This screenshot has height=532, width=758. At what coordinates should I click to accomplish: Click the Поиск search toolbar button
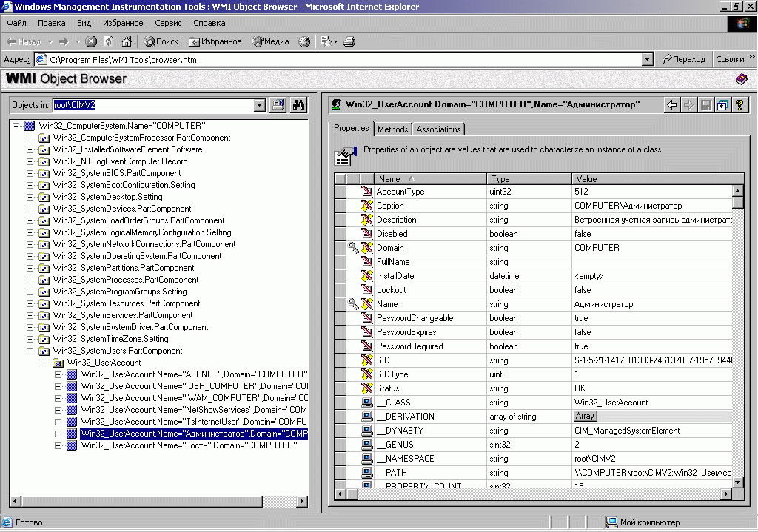pyautogui.click(x=161, y=41)
